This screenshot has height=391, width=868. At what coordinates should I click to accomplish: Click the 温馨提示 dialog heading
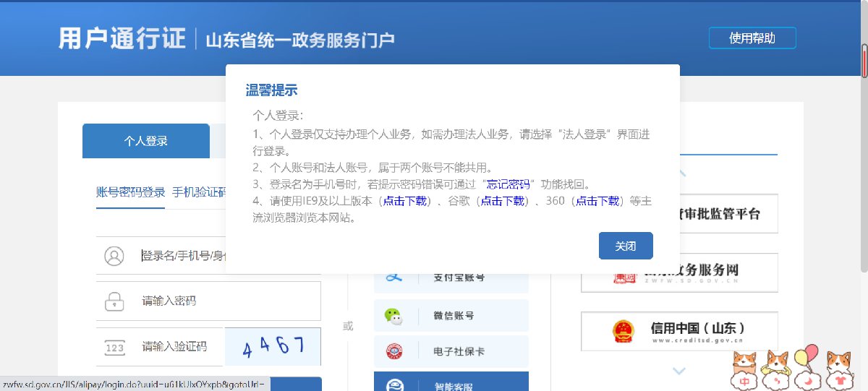click(271, 90)
